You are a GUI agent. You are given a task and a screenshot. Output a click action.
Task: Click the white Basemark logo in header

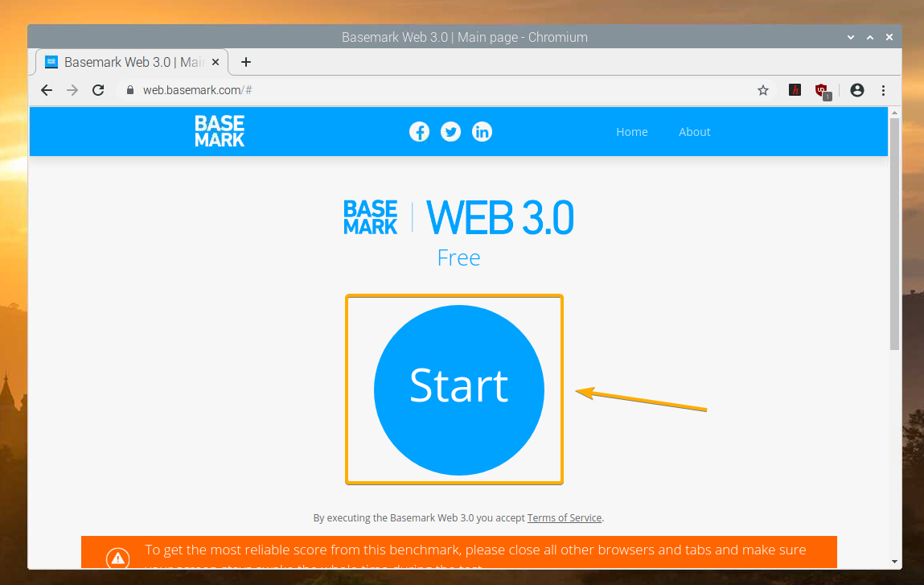[220, 131]
